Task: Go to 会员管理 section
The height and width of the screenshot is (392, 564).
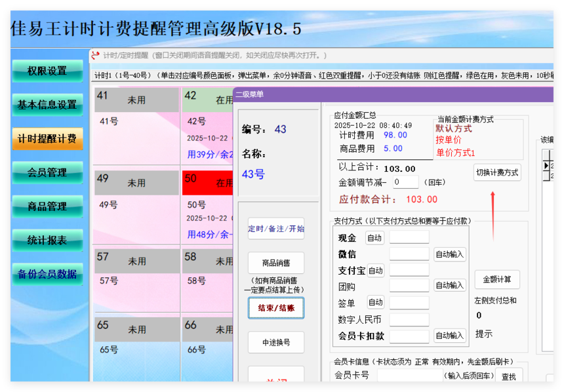Action: pyautogui.click(x=47, y=172)
